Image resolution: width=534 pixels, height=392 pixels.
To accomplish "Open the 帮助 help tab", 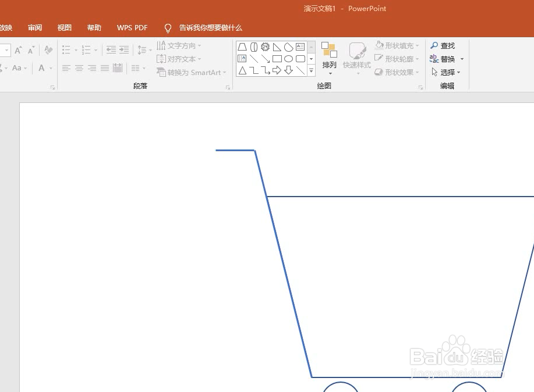I will [x=94, y=27].
